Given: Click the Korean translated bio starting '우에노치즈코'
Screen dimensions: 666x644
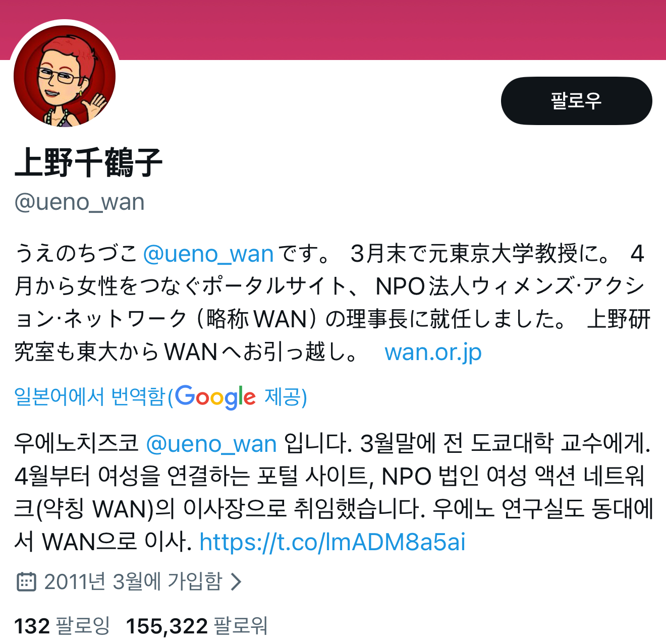Looking at the screenshot, I should coord(333,493).
